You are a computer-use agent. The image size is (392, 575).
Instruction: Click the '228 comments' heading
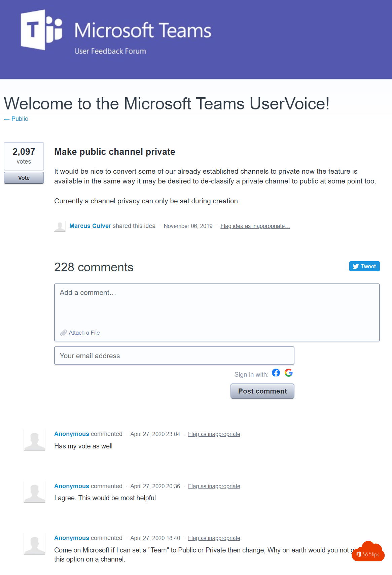pyautogui.click(x=94, y=267)
